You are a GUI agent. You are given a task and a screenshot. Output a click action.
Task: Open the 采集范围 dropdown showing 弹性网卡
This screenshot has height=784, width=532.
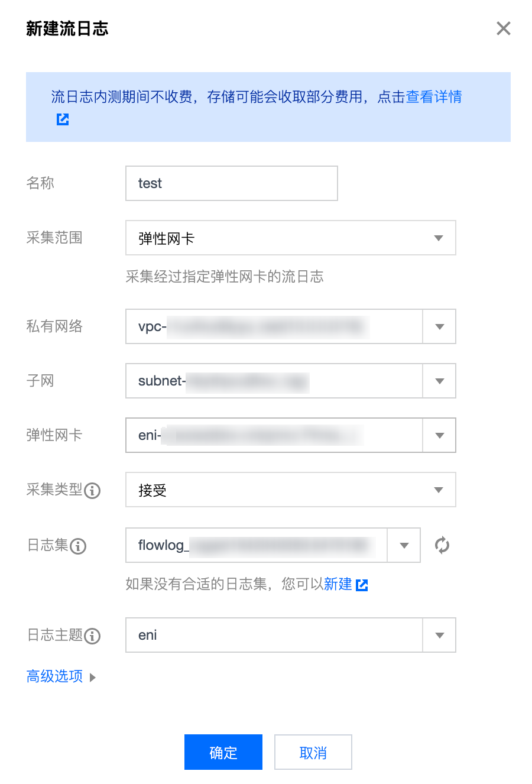click(291, 238)
